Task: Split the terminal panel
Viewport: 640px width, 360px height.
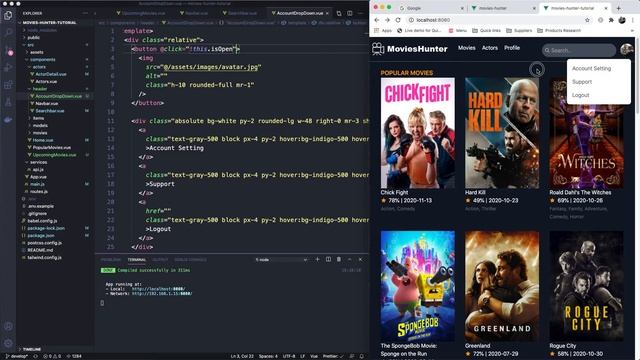Action: (x=328, y=259)
